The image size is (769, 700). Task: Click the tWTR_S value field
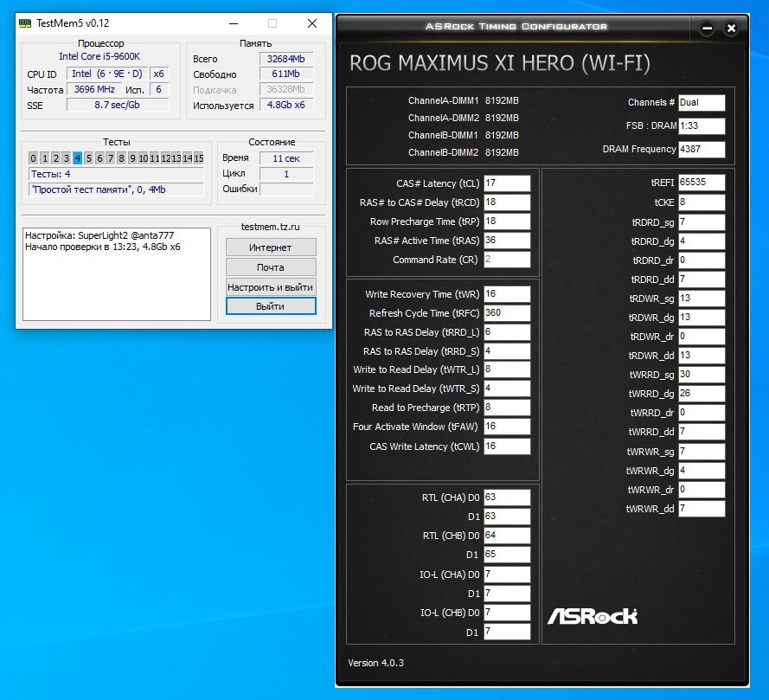pos(507,389)
